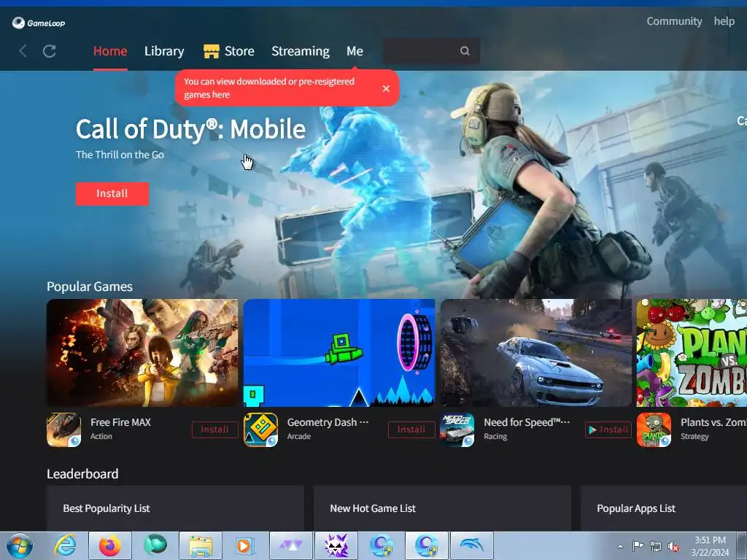Open the GameLoop taskbar icon beside dolphin icon
This screenshot has width=747, height=560.
(x=427, y=545)
